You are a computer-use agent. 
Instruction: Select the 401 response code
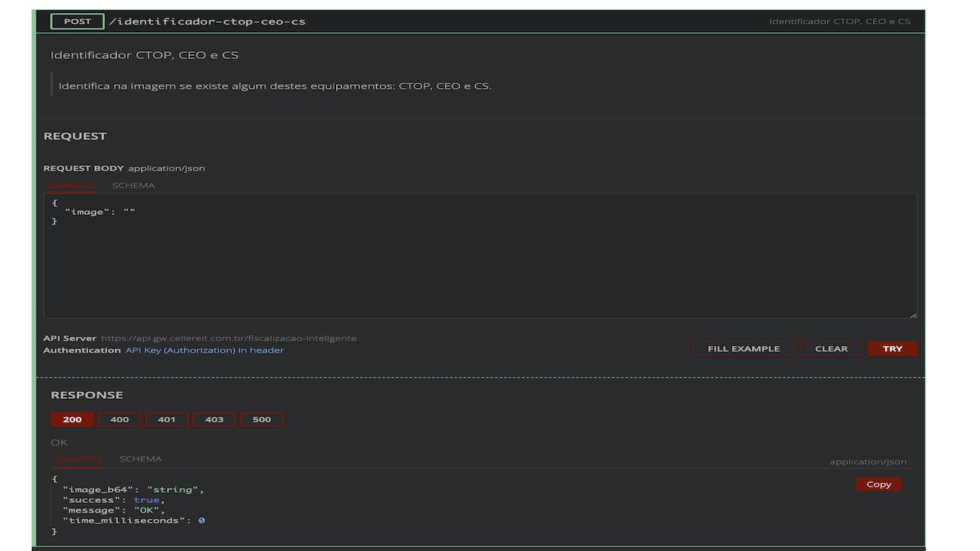click(x=167, y=419)
